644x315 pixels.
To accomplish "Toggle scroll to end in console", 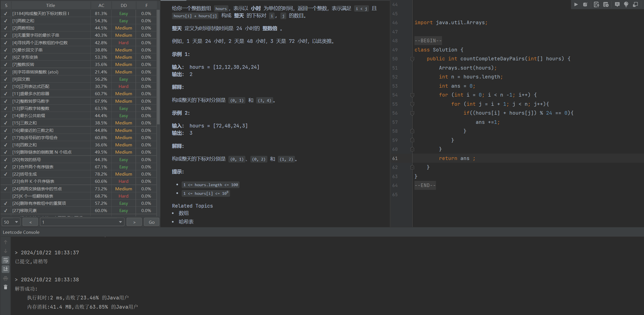I will tap(6, 269).
